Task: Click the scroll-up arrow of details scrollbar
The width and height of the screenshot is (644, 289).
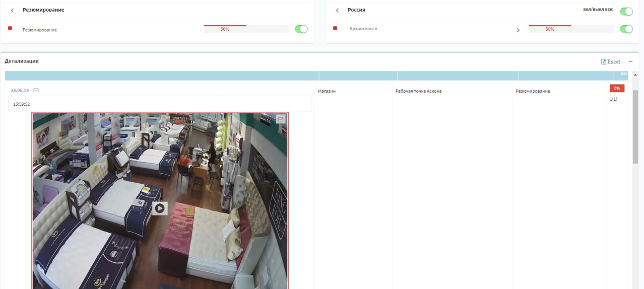Action: point(635,75)
